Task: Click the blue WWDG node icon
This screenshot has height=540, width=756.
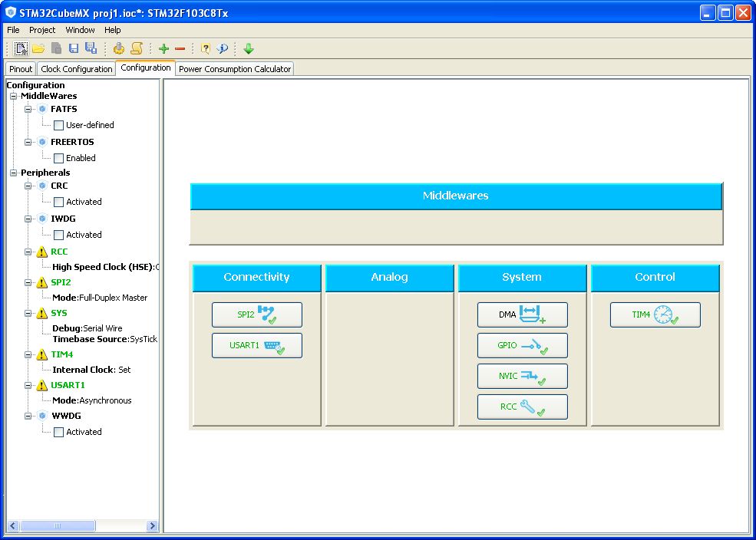Action: pos(42,416)
